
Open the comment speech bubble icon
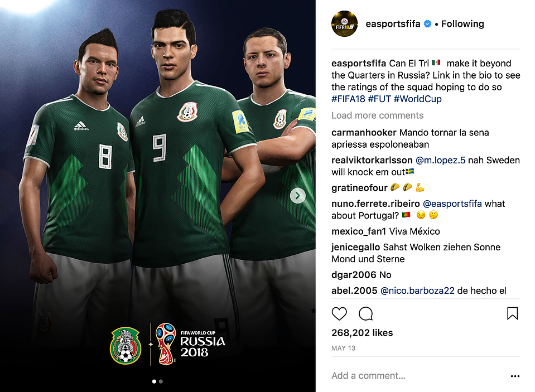365,313
